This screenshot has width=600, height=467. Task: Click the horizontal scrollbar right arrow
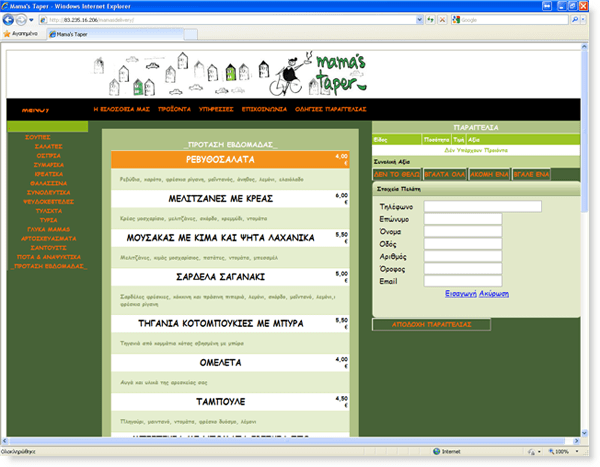tap(577, 441)
